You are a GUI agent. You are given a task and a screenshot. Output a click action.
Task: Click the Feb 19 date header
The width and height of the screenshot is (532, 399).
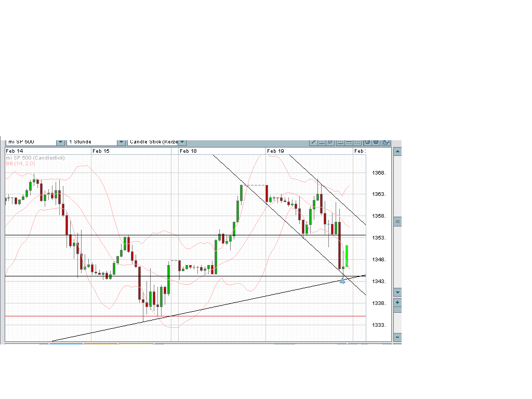pyautogui.click(x=275, y=151)
